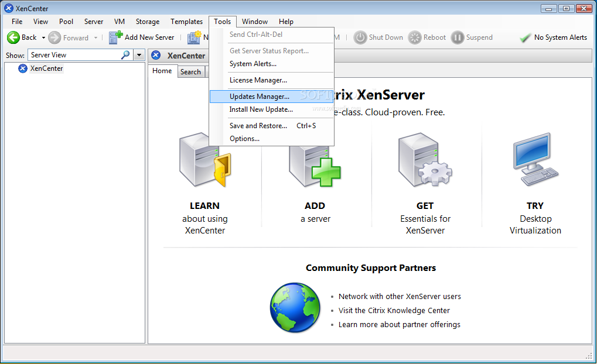Open Network with other XenServer users link

pyautogui.click(x=400, y=296)
